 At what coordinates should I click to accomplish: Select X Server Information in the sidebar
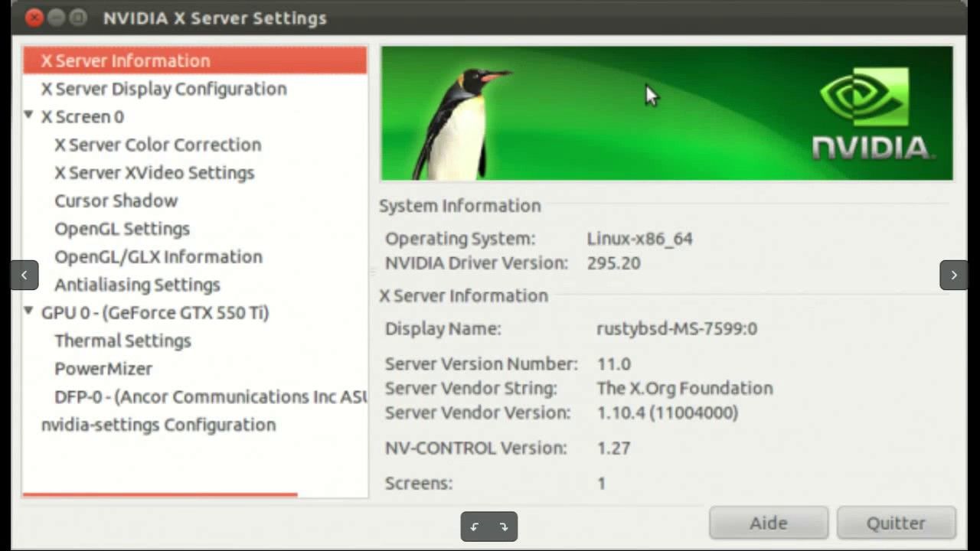click(195, 60)
